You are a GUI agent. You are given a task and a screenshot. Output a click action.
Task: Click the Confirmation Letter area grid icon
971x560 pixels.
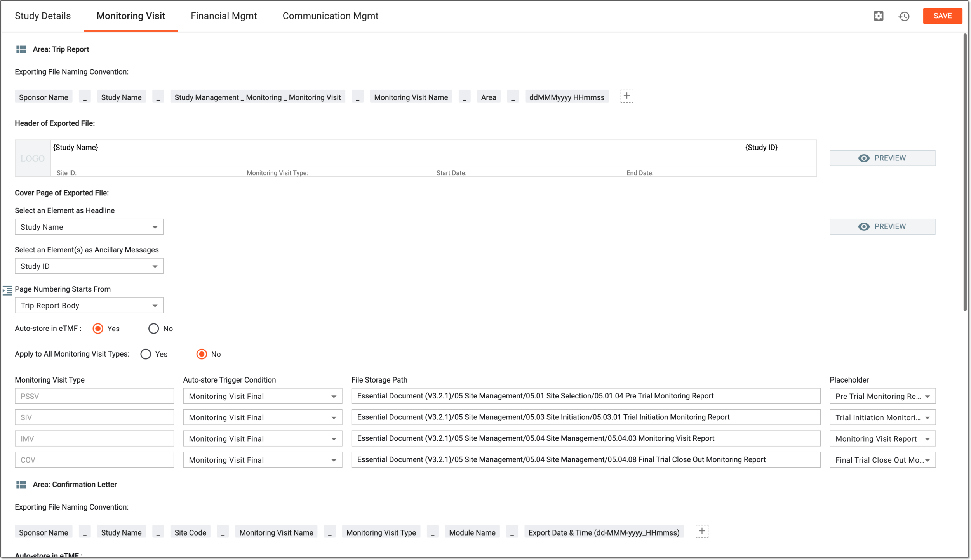pyautogui.click(x=21, y=485)
